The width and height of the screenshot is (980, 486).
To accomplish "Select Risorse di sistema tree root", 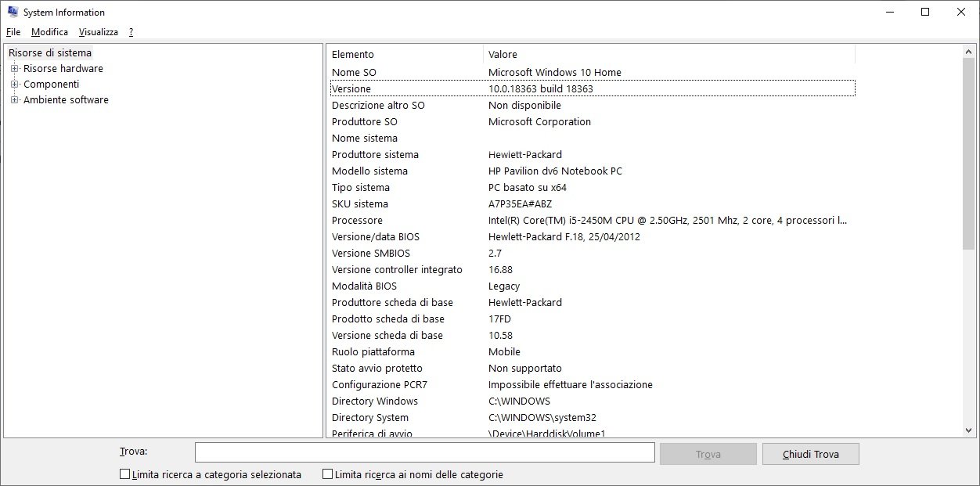I will 50,53.
